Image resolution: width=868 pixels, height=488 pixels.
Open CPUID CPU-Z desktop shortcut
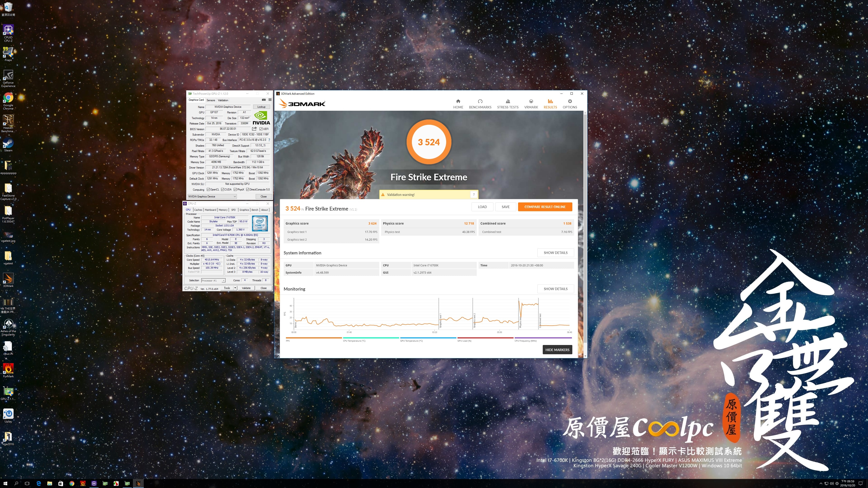(x=8, y=33)
